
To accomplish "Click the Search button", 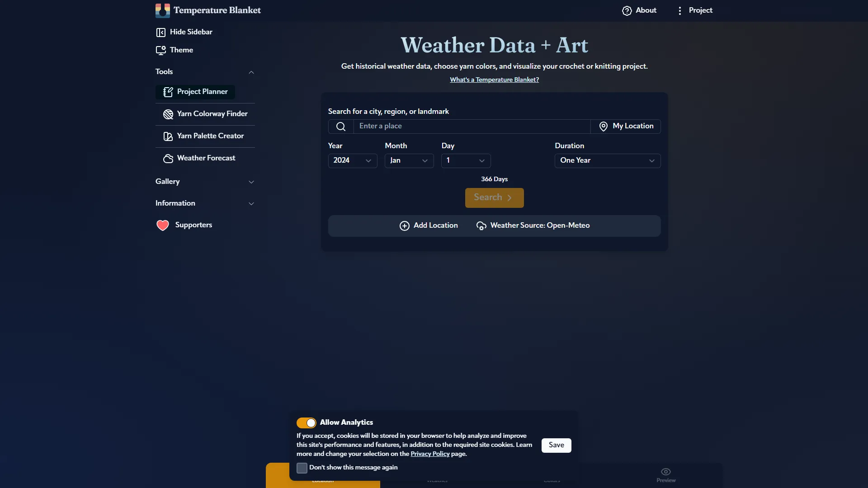I will coord(494,197).
